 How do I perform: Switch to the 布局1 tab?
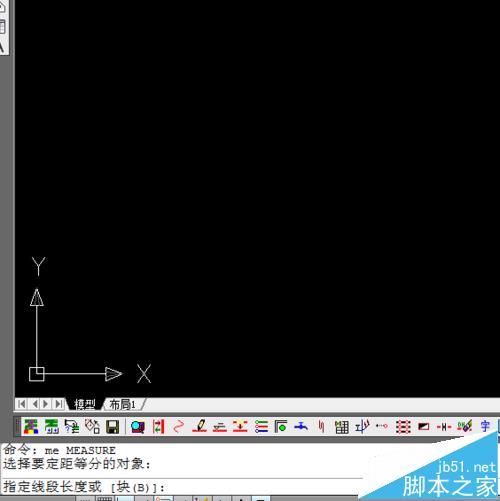point(123,404)
